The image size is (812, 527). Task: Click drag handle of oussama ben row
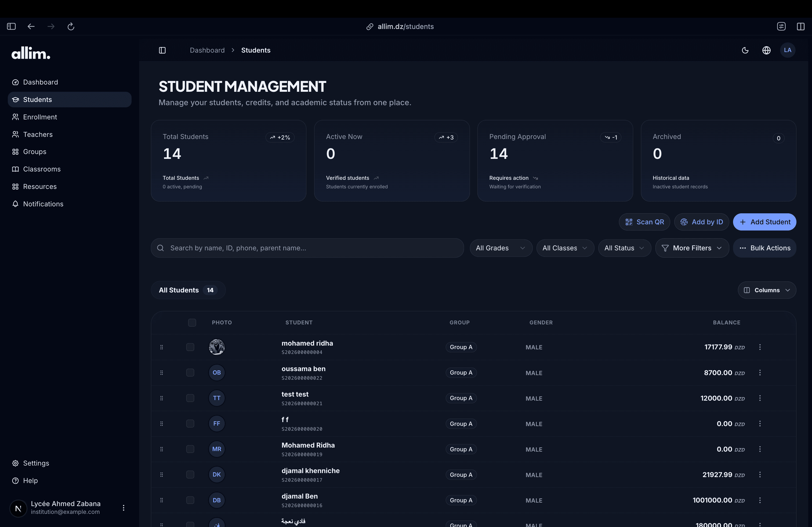162,373
